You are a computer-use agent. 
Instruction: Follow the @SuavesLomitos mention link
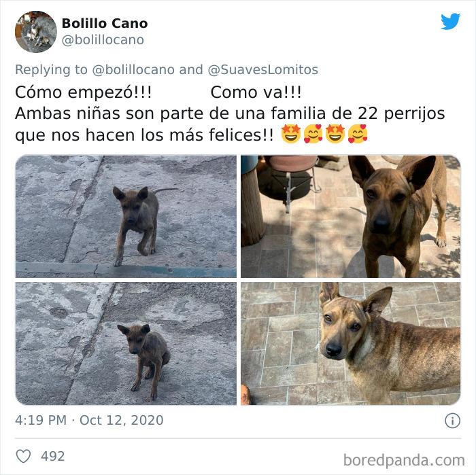(263, 69)
